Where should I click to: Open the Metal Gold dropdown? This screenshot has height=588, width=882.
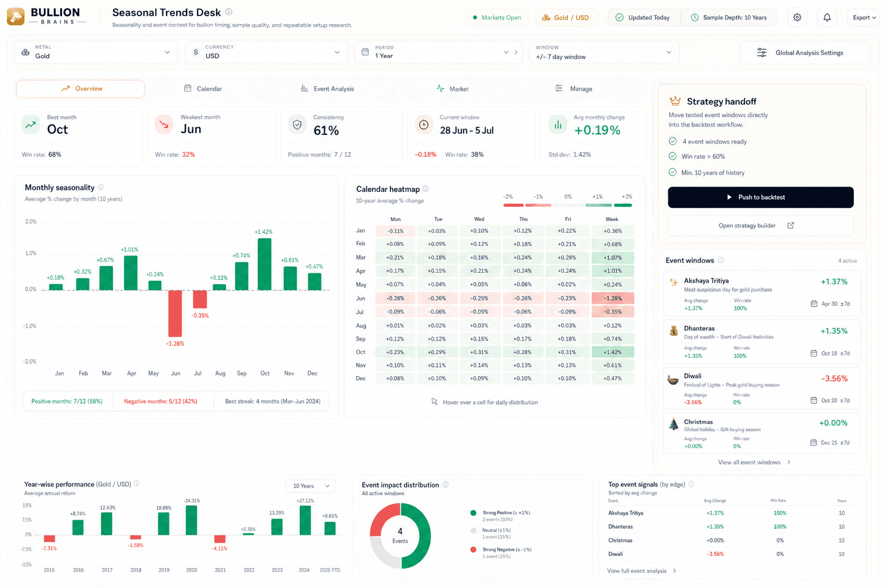[96, 52]
